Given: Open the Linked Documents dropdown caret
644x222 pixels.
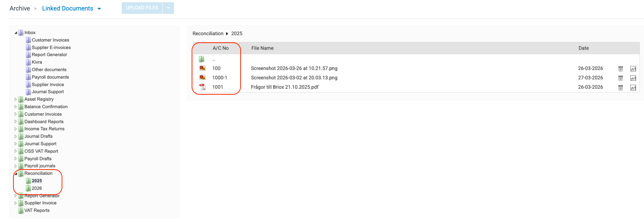Looking at the screenshot, I should 99,9.
